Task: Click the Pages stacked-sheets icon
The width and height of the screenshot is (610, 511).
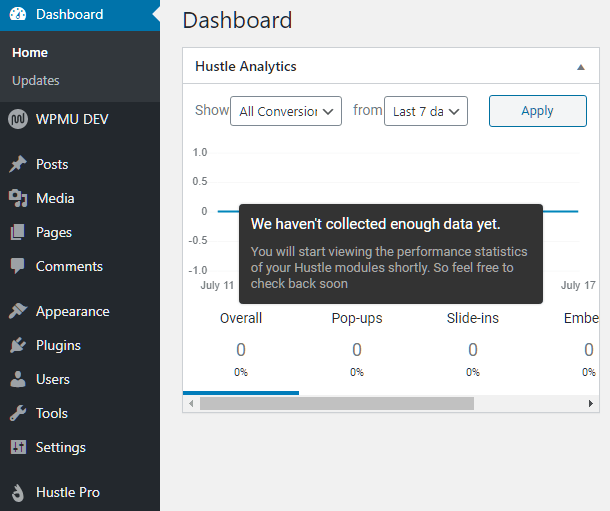Action: (18, 232)
